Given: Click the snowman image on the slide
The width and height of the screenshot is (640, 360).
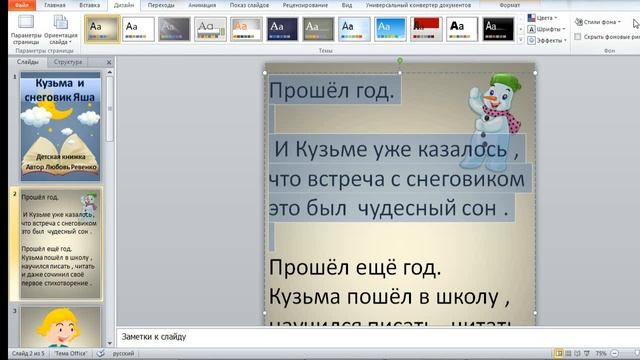Looking at the screenshot, I should (x=490, y=121).
